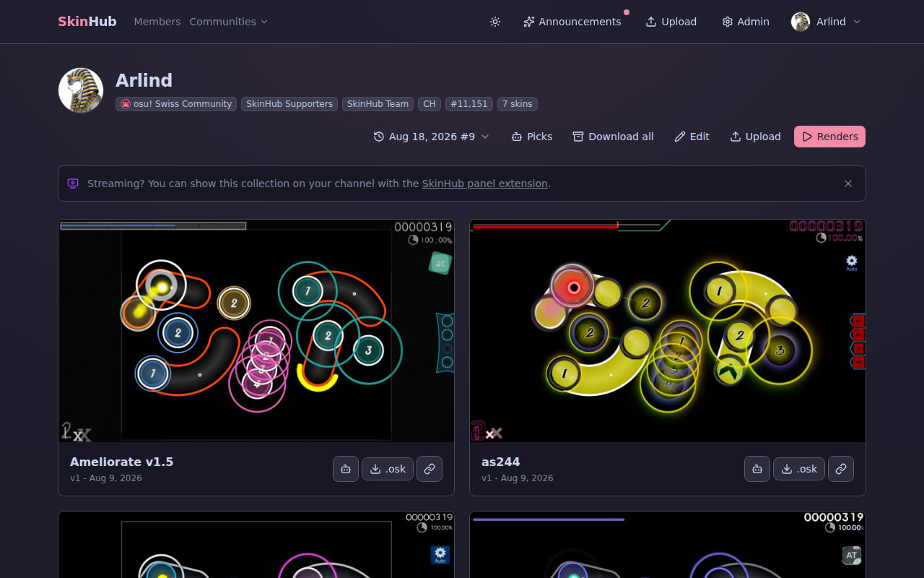Open the third skin preview in bottom left
Viewport: 924px width, 578px height.
(x=256, y=545)
